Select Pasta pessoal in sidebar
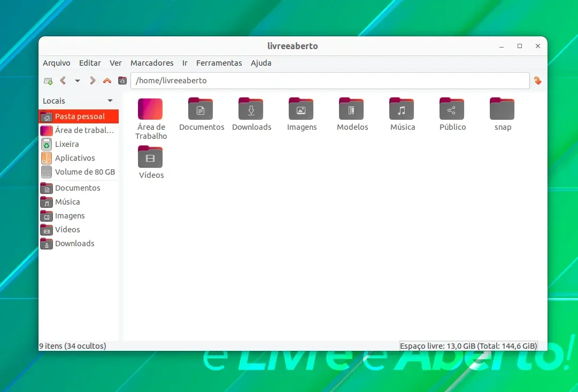578x392 pixels. 79,116
